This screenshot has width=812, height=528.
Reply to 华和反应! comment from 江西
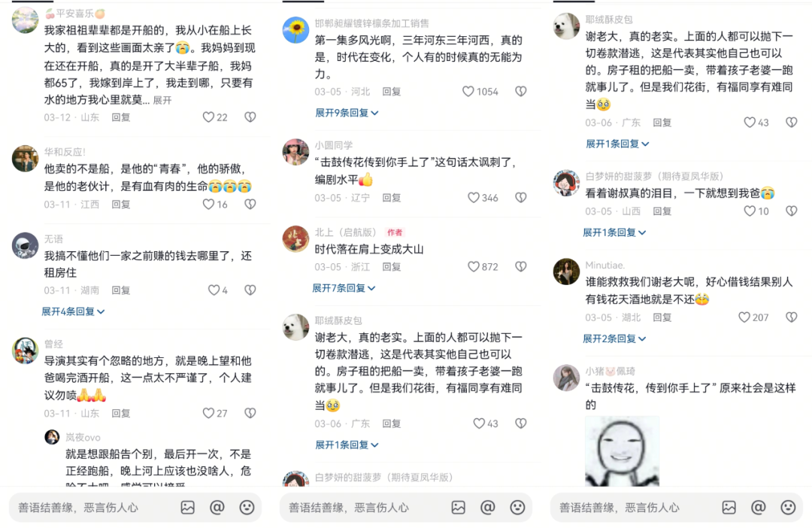[x=121, y=204]
